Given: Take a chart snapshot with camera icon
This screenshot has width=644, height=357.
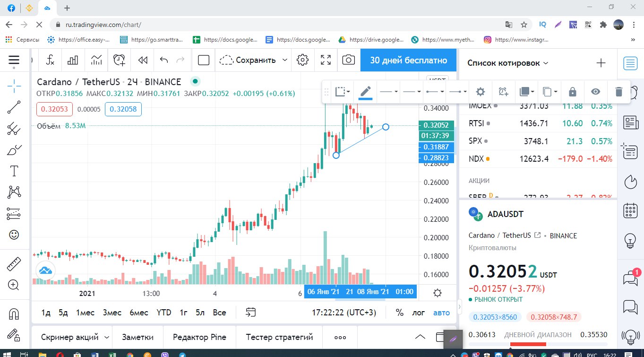Looking at the screenshot, I should pos(349,60).
